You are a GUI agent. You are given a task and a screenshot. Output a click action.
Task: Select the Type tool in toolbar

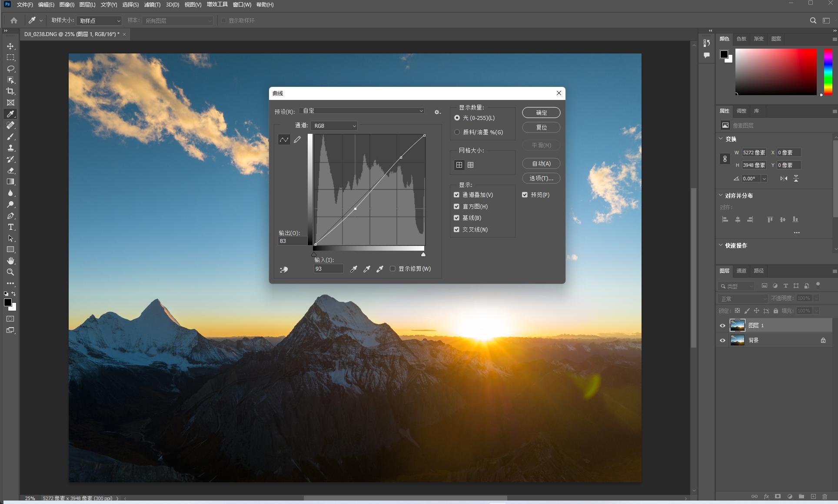[10, 227]
